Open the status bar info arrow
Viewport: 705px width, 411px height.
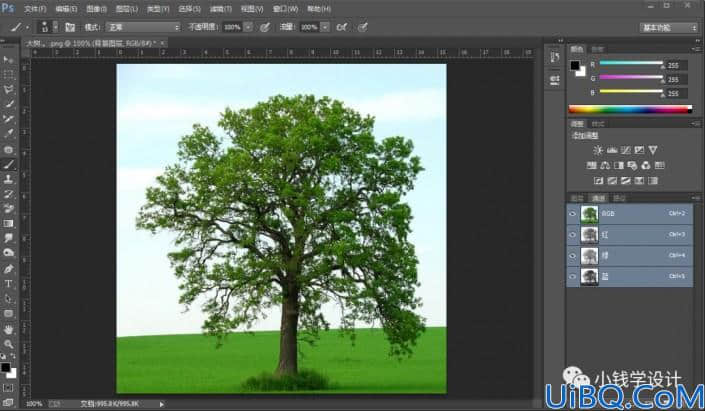point(161,404)
